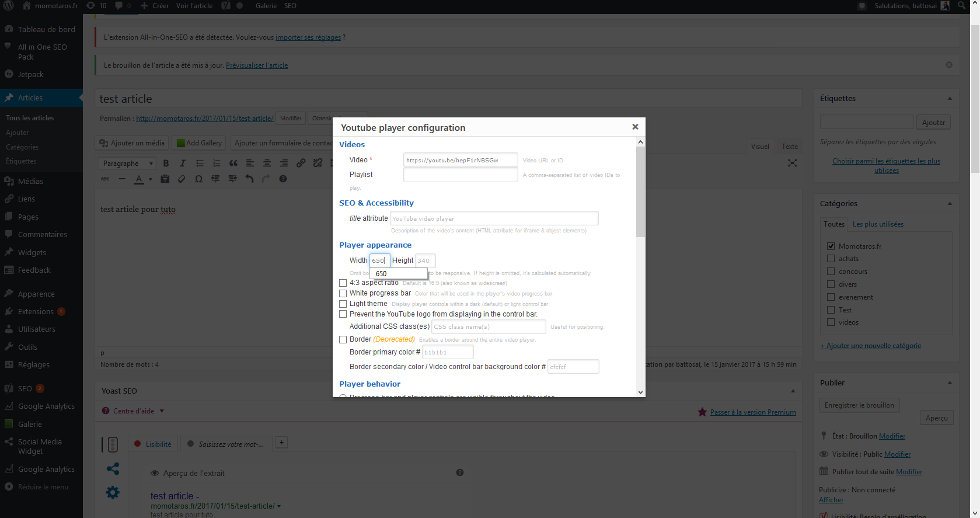
Task: Decrease indent in editor
Action: click(x=215, y=179)
